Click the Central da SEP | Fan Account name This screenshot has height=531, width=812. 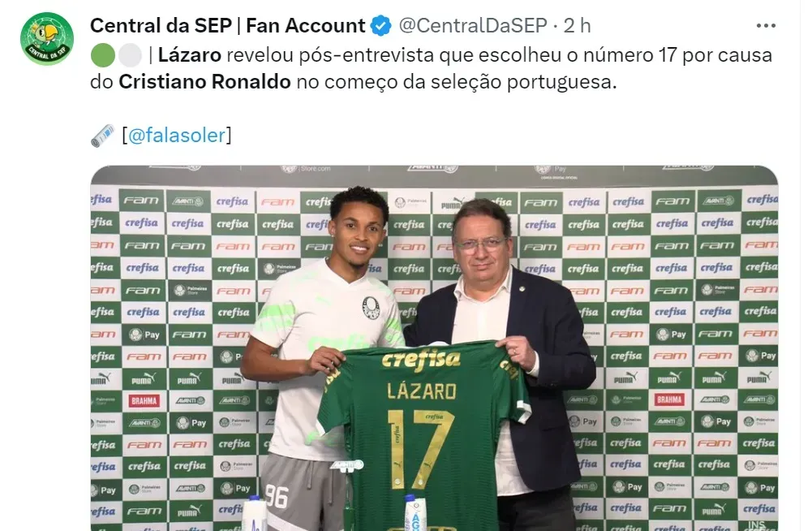click(x=227, y=25)
